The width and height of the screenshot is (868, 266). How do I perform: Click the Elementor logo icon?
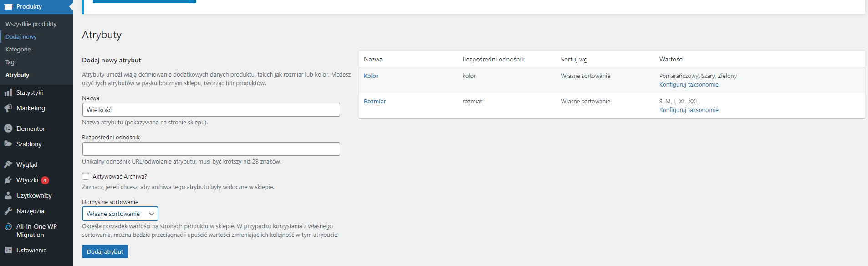8,128
